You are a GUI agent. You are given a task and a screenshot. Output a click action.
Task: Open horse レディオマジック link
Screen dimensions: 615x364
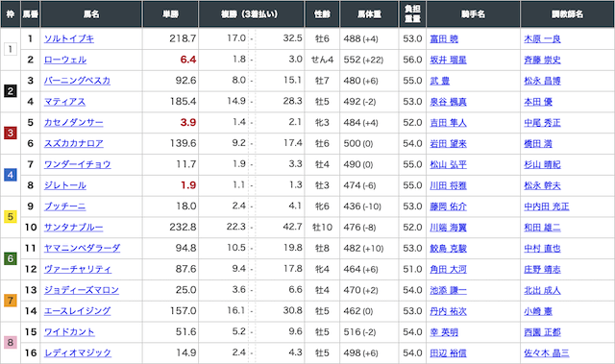77,352
